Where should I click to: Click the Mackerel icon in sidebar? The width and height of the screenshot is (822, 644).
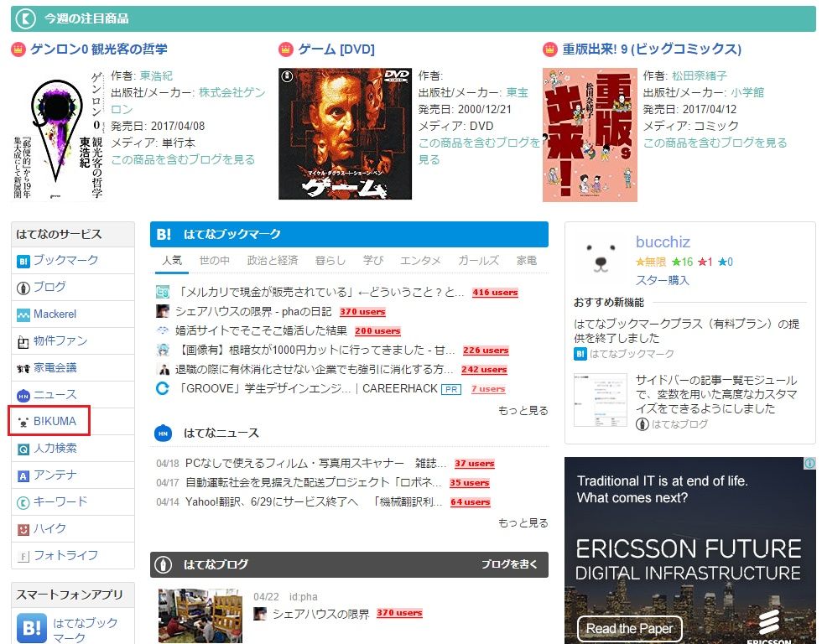23,315
